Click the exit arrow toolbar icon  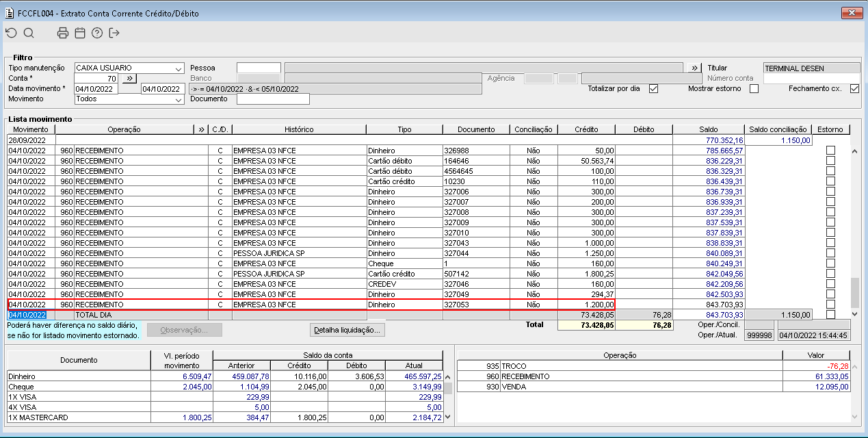coord(114,33)
